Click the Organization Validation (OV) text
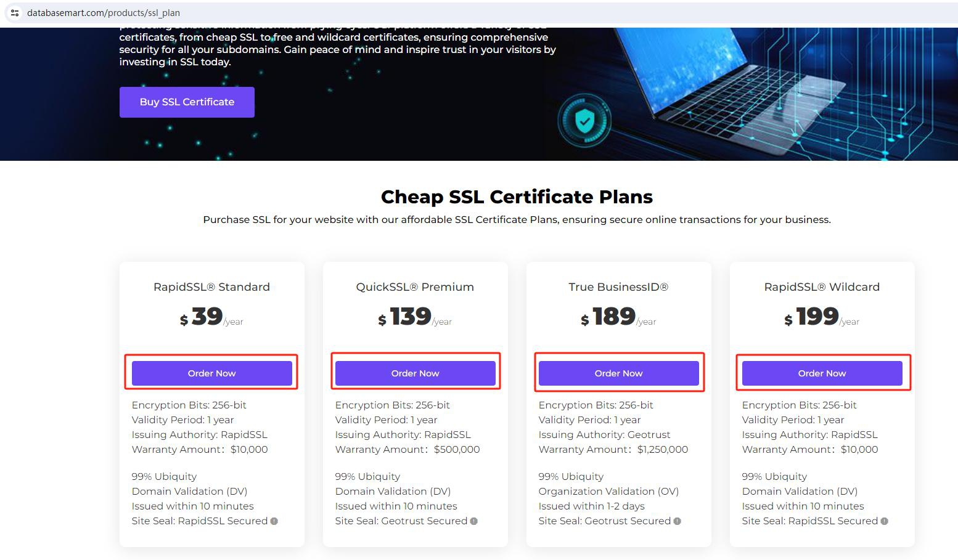Screen dimensions: 958x560 pos(608,492)
